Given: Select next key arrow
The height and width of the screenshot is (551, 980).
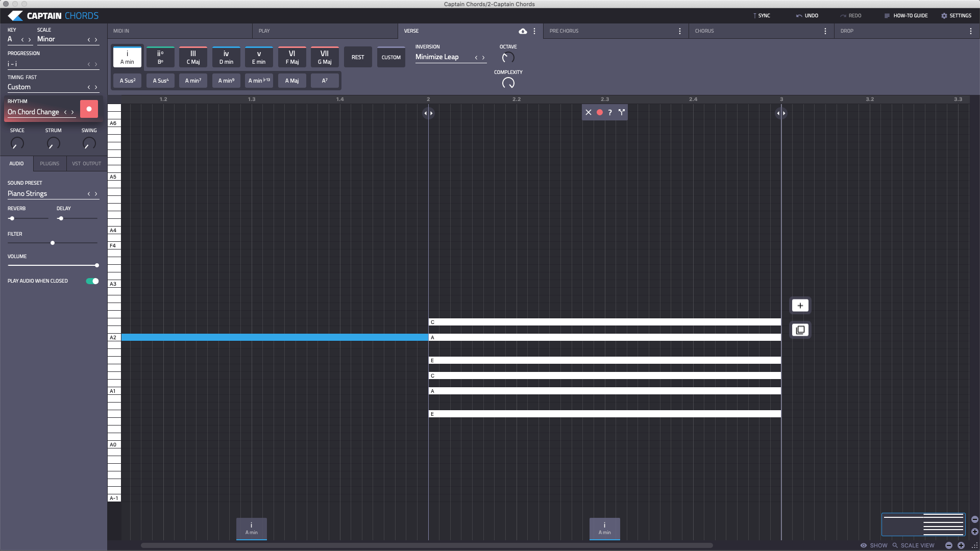Looking at the screenshot, I should [30, 40].
